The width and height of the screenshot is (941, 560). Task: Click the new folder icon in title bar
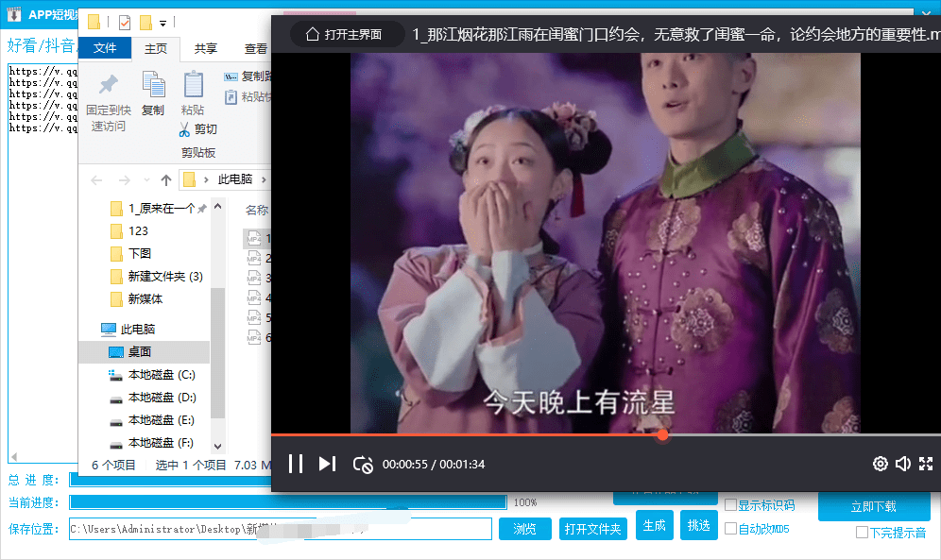pos(145,23)
